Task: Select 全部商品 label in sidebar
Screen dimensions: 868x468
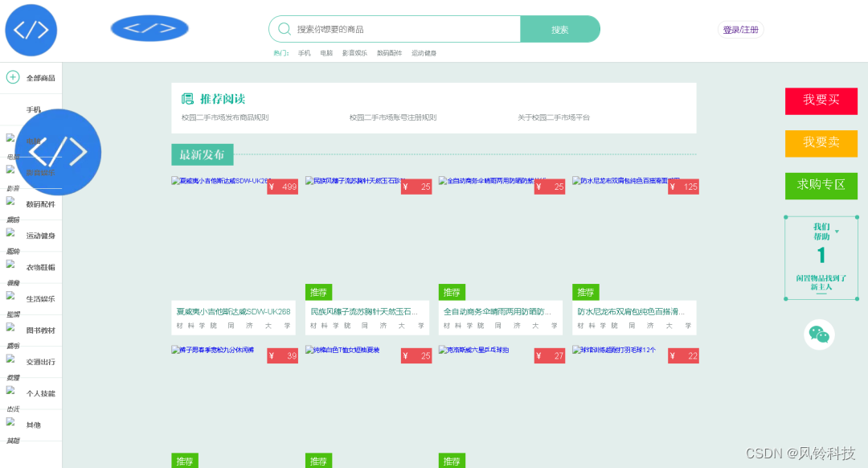Action: click(x=40, y=78)
